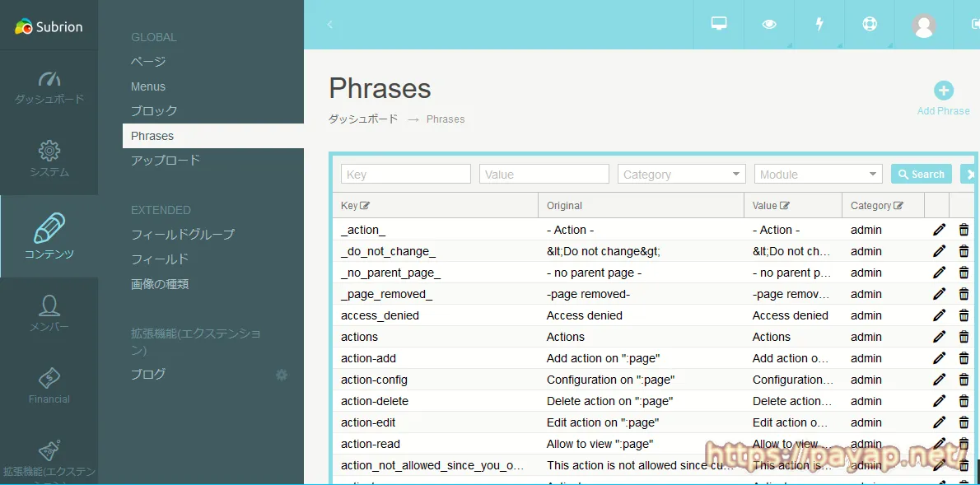Select Menus in the Global menu
This screenshot has height=485, width=980.
pos(148,86)
